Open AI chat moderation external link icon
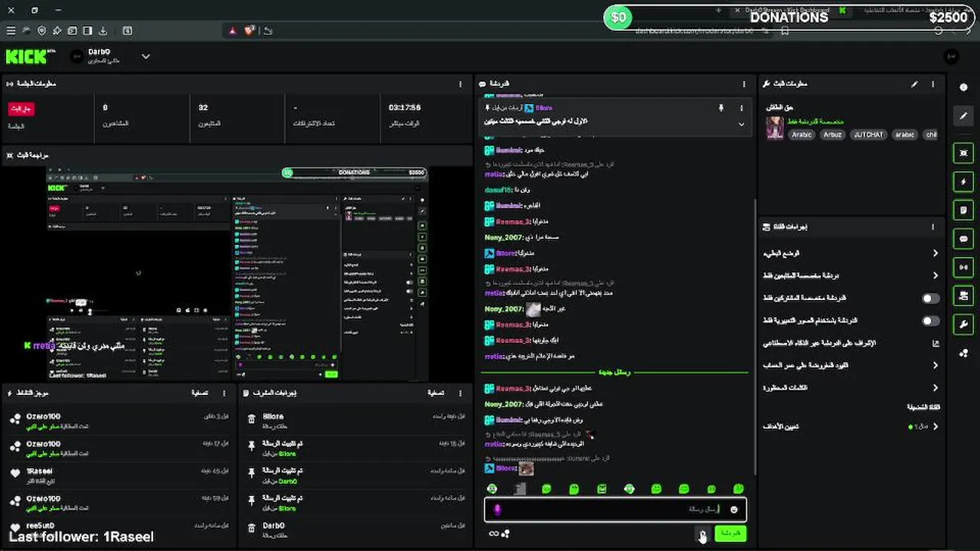The height and width of the screenshot is (551, 980). tap(935, 344)
